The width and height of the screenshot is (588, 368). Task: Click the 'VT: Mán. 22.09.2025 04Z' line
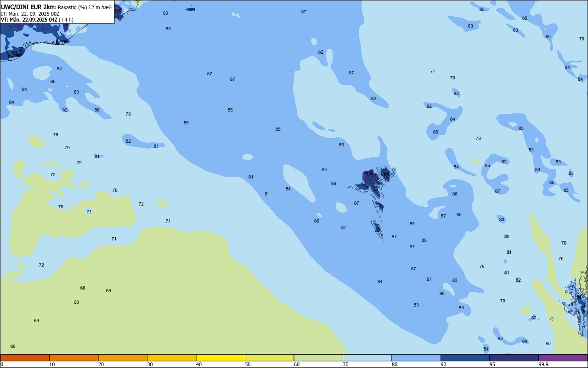coord(29,20)
